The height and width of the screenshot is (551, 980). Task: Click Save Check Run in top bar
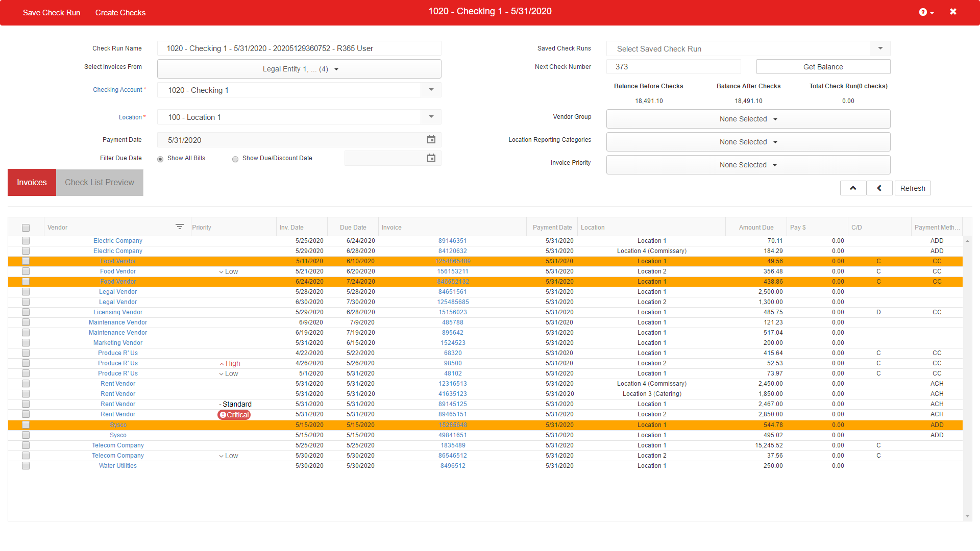pyautogui.click(x=52, y=13)
